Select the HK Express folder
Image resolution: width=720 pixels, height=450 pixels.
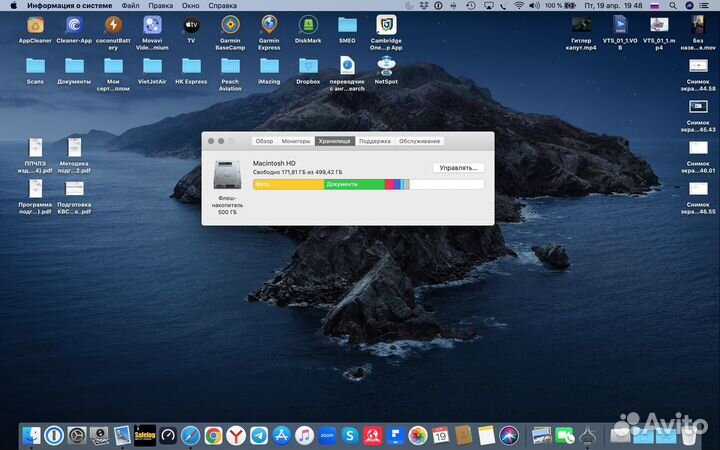point(191,66)
